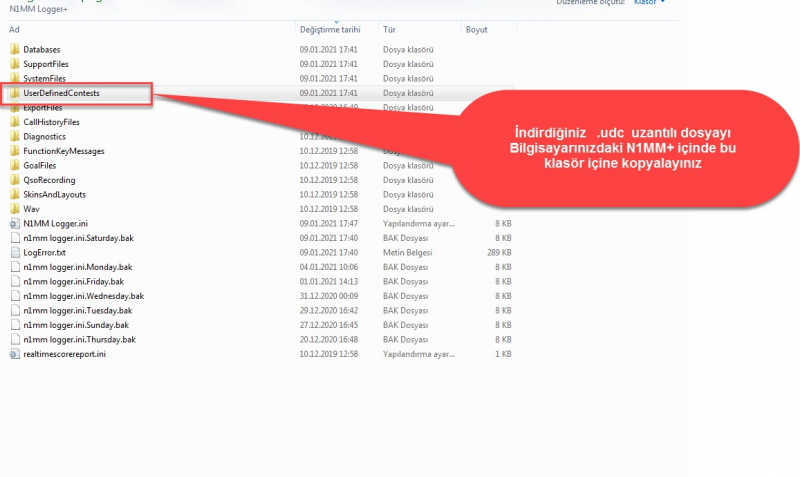Open the Klasör arrangement dropdown

pos(650,3)
